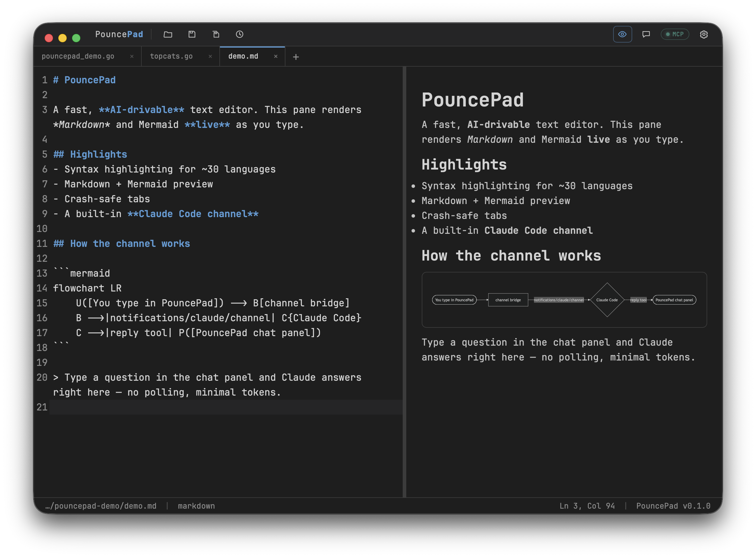Click the 'reply tool' edge label
This screenshot has height=558, width=756.
[x=638, y=300]
